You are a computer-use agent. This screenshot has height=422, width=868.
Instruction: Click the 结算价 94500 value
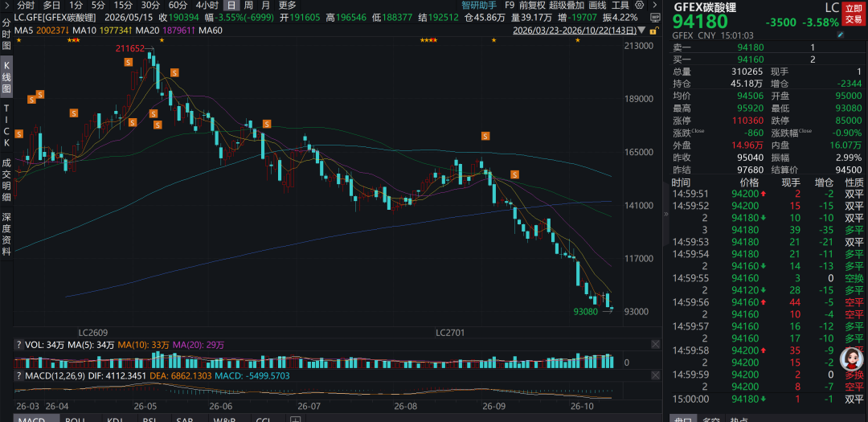(x=850, y=170)
